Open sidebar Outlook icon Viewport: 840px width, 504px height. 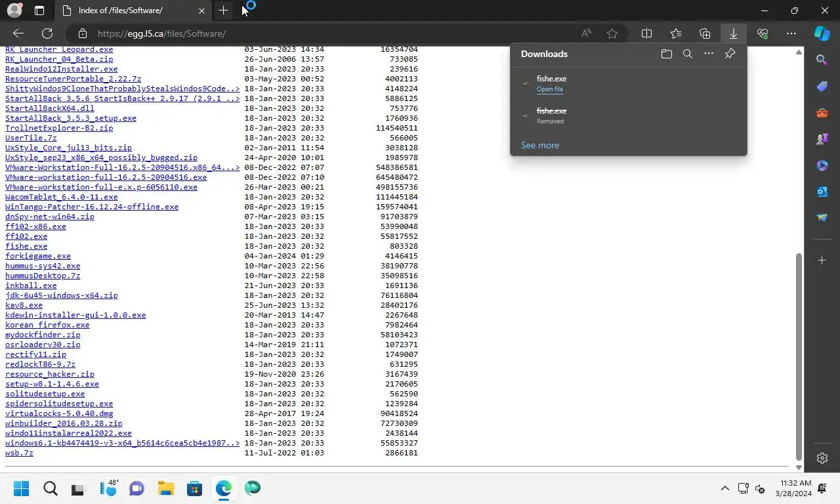coord(822,192)
